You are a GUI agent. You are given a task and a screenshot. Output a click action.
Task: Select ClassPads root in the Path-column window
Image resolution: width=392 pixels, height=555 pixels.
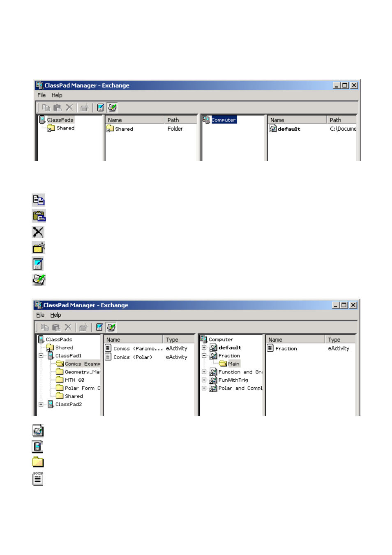coord(60,120)
